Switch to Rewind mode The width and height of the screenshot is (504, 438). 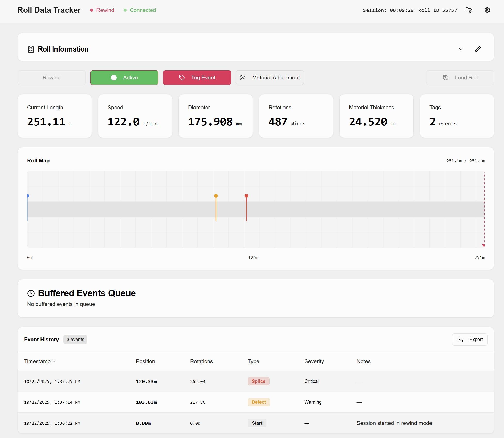pyautogui.click(x=51, y=77)
